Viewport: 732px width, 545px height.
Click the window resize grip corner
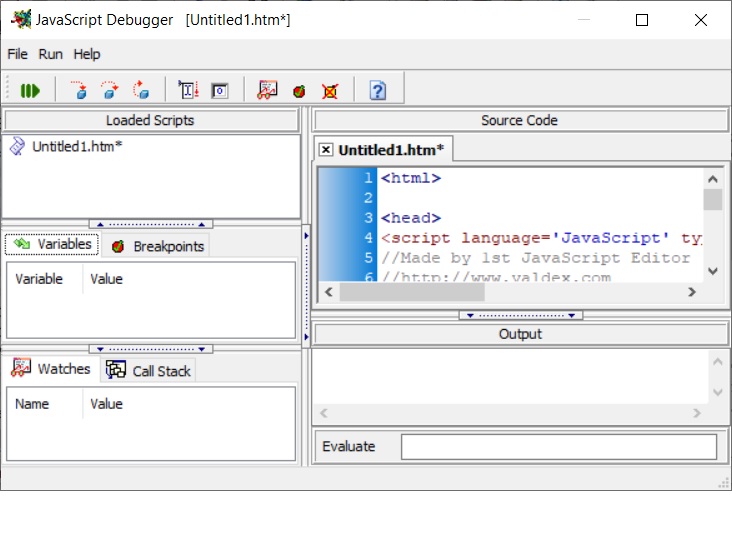pos(724,483)
